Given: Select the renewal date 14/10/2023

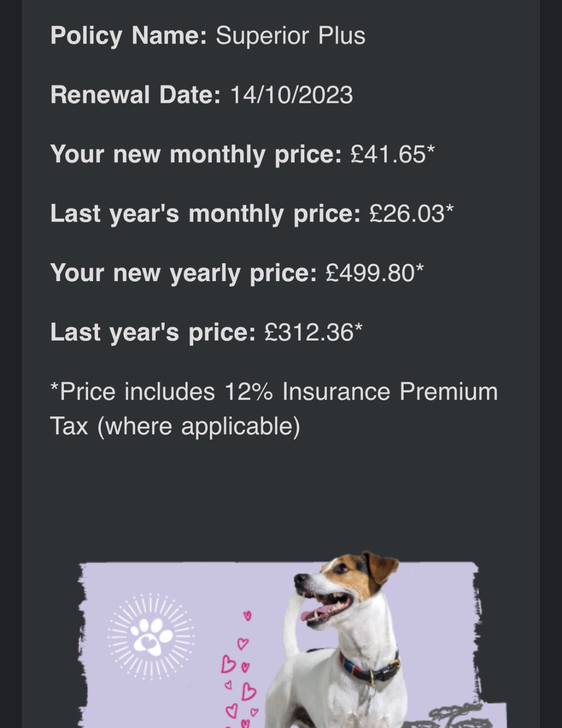Looking at the screenshot, I should (x=291, y=95).
